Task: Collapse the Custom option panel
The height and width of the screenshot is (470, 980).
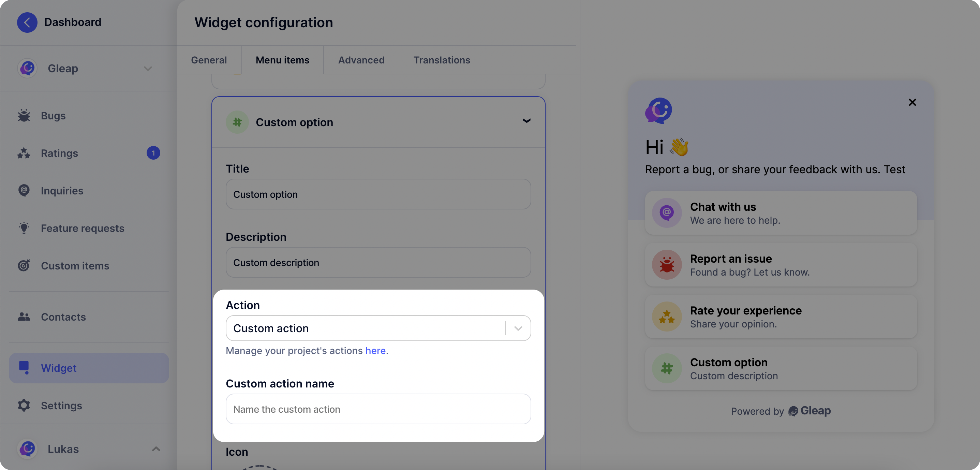Action: click(x=526, y=121)
